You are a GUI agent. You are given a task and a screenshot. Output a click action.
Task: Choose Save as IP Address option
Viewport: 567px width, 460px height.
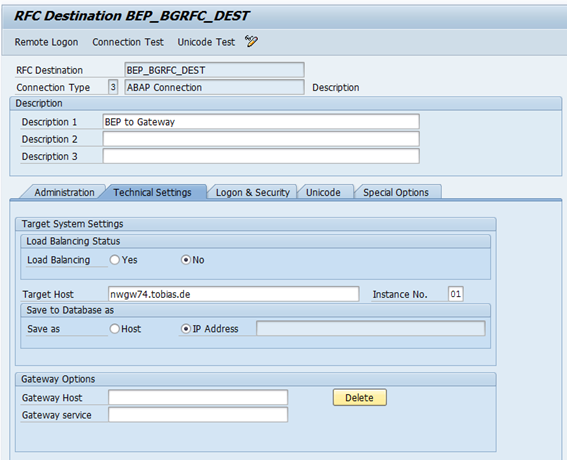tap(186, 329)
